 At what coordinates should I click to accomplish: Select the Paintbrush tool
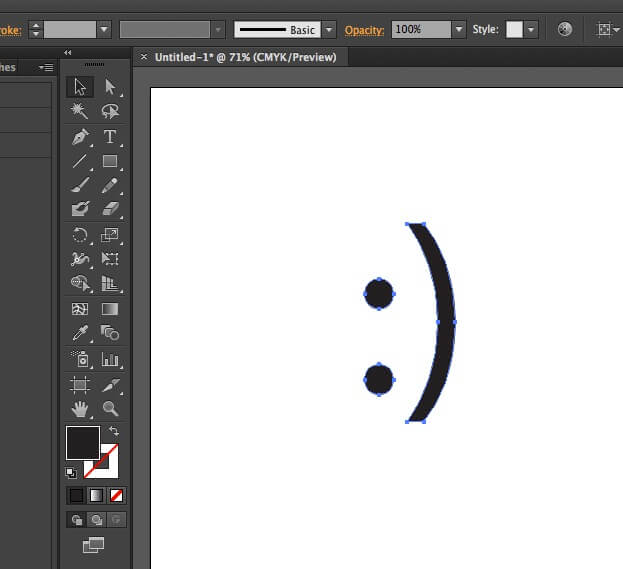click(x=80, y=185)
